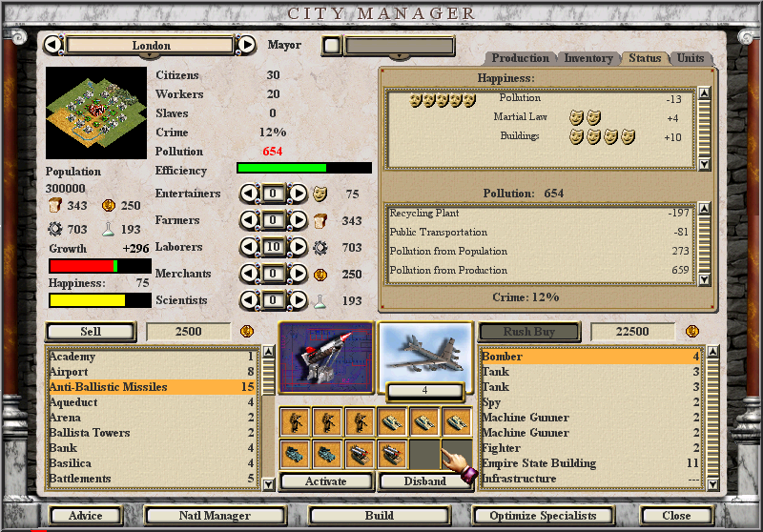Open the London city dropdown
Screen dimensions: 763x532
click(151, 46)
